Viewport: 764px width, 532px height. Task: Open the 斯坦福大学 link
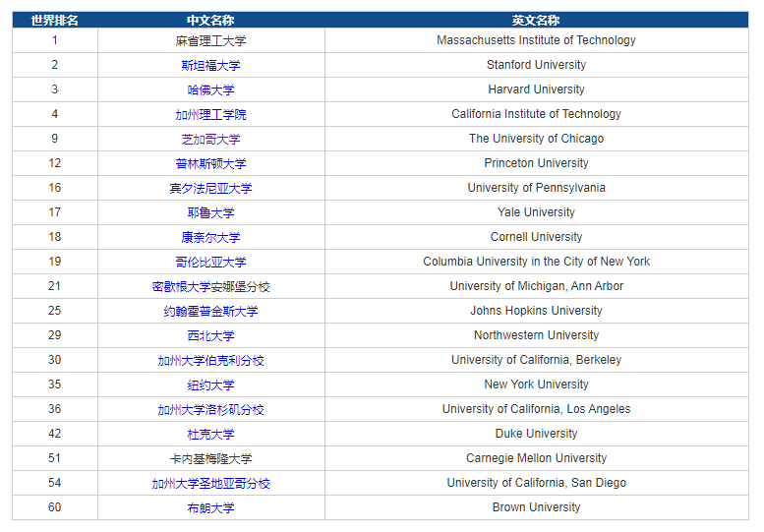click(x=210, y=65)
